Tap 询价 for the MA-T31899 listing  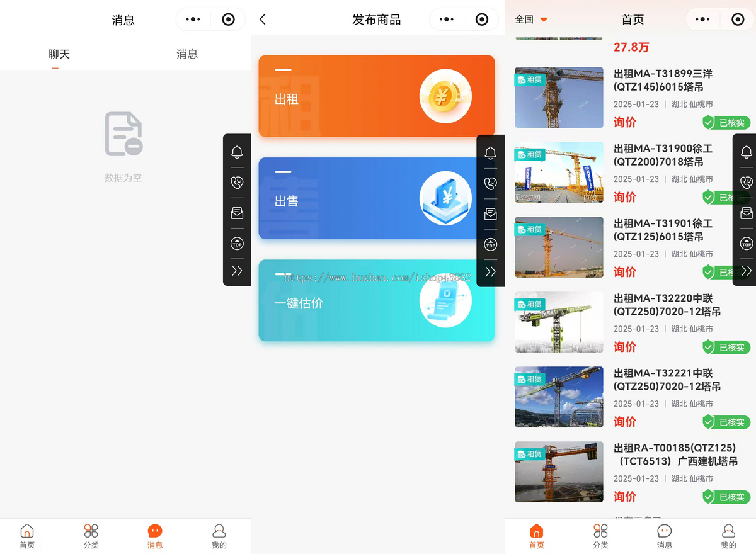(x=625, y=122)
